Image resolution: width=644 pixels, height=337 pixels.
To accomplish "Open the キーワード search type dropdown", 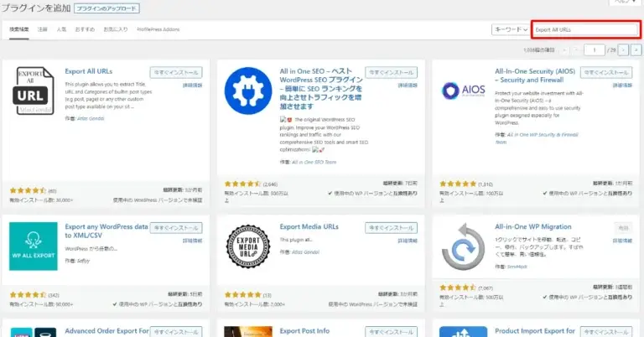I will [x=510, y=29].
